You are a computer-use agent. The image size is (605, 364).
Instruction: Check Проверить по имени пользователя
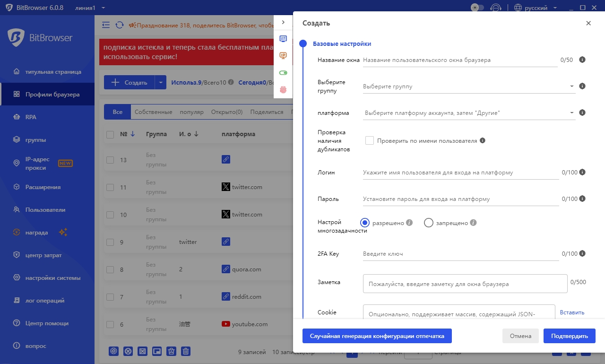tap(370, 140)
